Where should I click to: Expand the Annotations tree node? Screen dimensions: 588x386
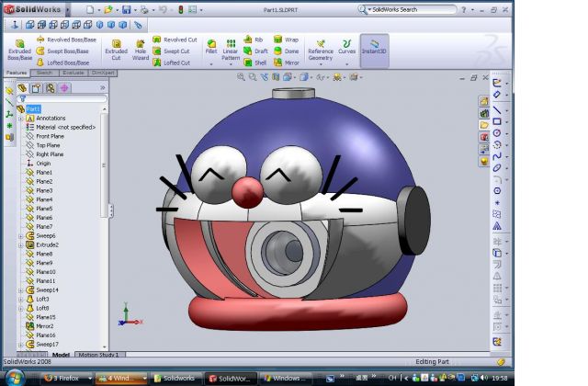[21, 119]
